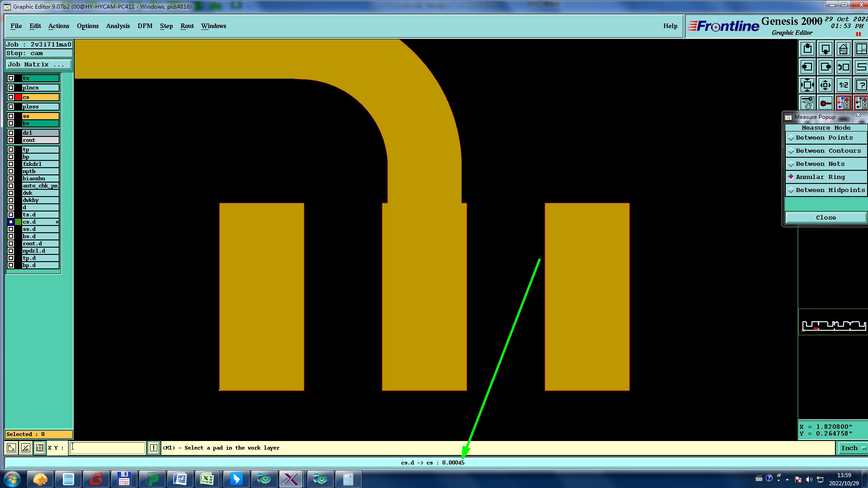This screenshot has width=868, height=488.
Task: Click the zoom home icon
Action: [x=843, y=49]
